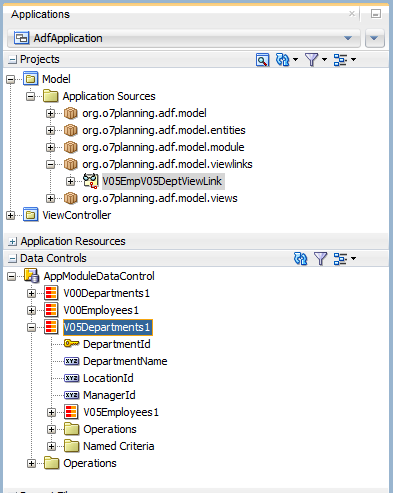Select the Application Resources header label
The width and height of the screenshot is (393, 493).
click(73, 241)
